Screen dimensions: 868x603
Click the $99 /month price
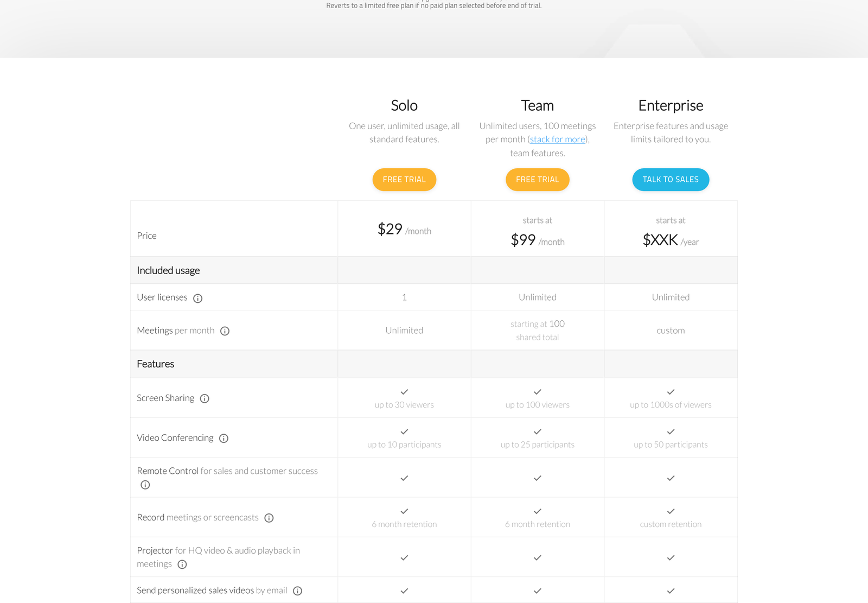click(538, 240)
